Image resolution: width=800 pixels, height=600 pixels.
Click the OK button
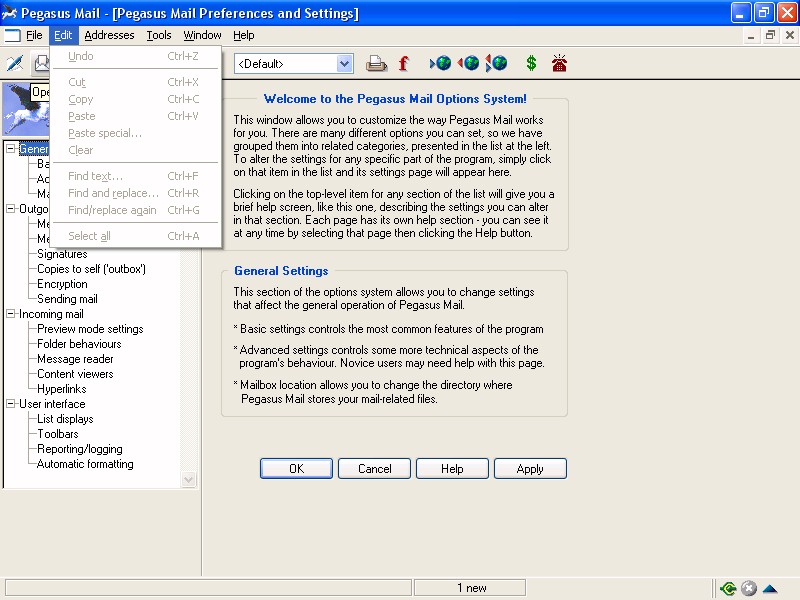(x=296, y=468)
